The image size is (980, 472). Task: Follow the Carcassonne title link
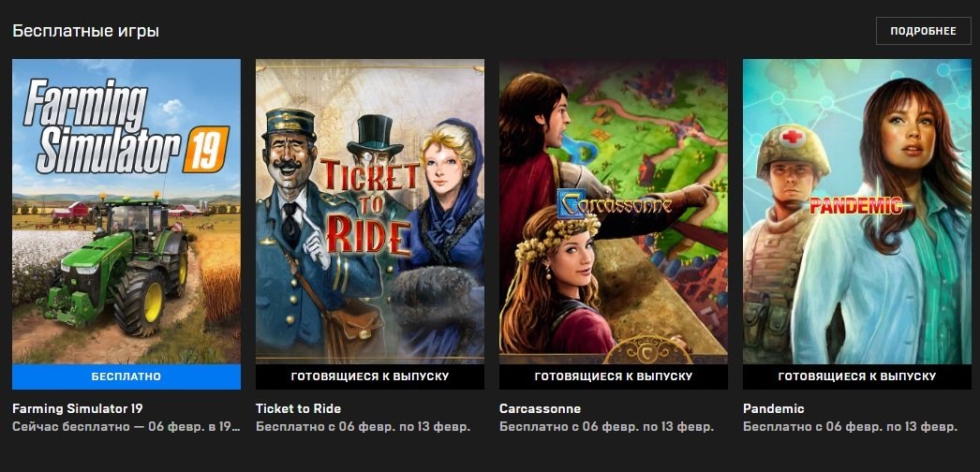pyautogui.click(x=540, y=409)
